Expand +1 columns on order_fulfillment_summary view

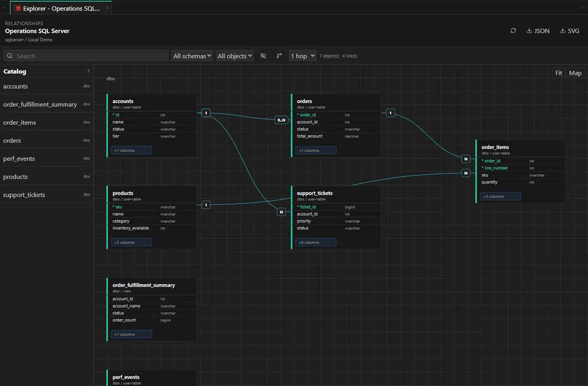(x=132, y=334)
